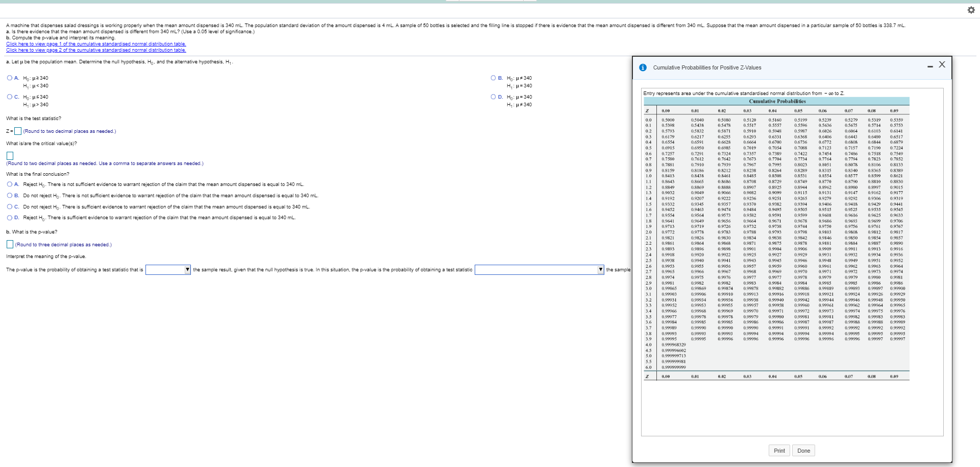Select hypothesis option A: H0 μ ≥ 340
The width and height of the screenshot is (980, 467).
tap(10, 78)
